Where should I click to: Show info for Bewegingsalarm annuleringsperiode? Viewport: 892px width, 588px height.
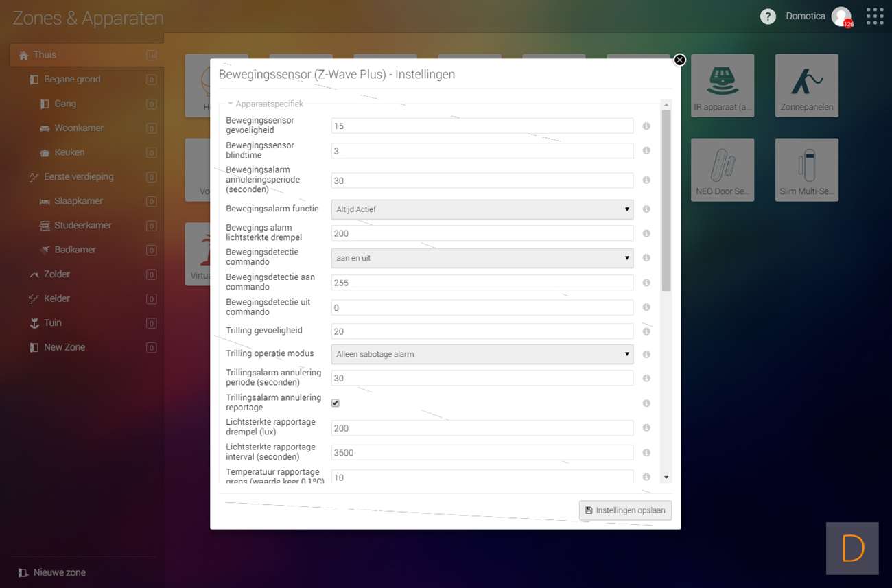pyautogui.click(x=646, y=180)
